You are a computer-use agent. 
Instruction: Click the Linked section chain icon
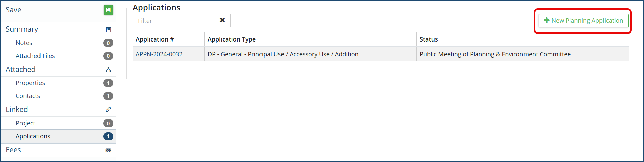[108, 110]
